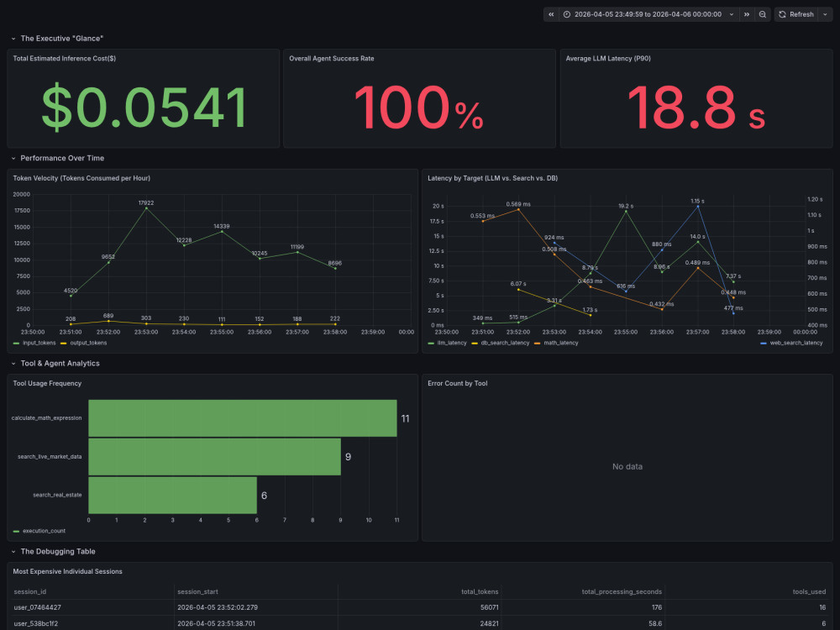
Task: Open Tool Usage Frequency panel title
Action: tap(47, 383)
